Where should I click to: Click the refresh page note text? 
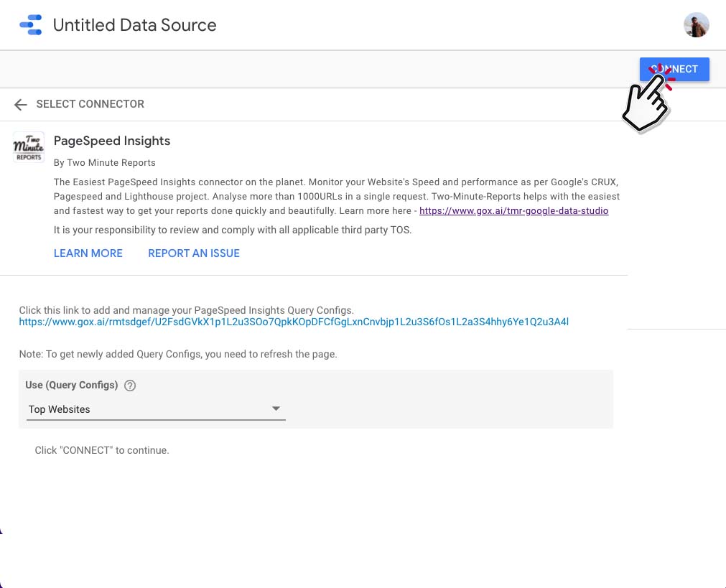178,354
